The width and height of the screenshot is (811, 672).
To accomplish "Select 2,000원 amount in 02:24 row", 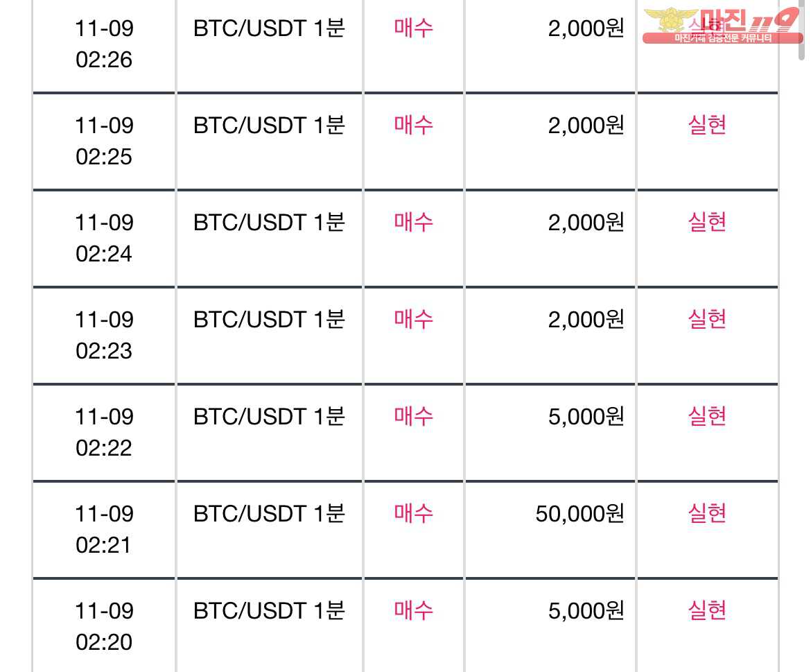I will pyautogui.click(x=586, y=223).
